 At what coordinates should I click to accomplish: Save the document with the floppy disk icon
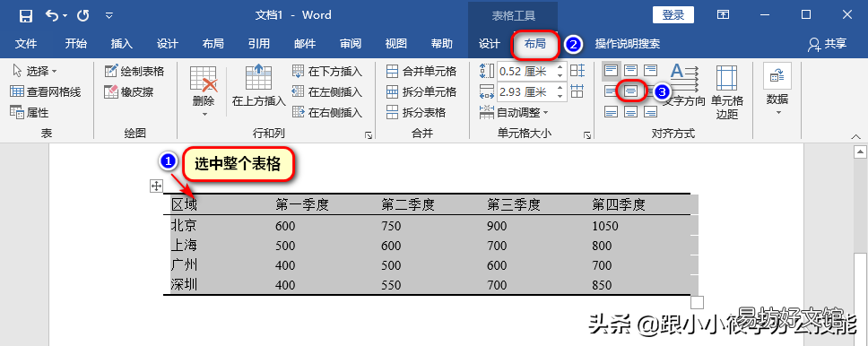(25, 15)
